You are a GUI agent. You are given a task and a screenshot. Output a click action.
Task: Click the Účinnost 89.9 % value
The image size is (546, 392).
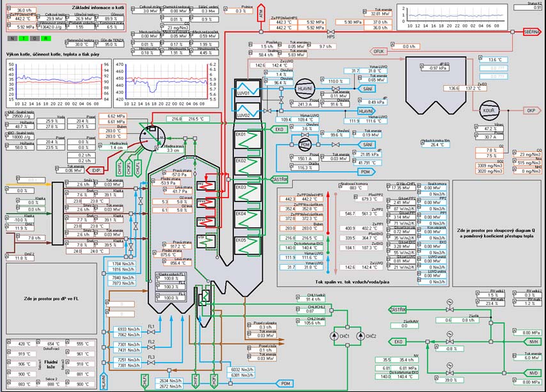click(x=111, y=19)
